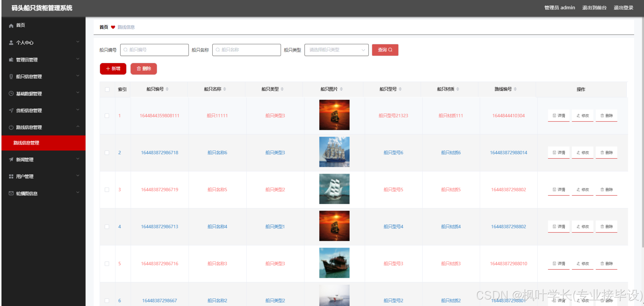Click 管理员 admin in top bar
The width and height of the screenshot is (644, 306).
point(560,8)
